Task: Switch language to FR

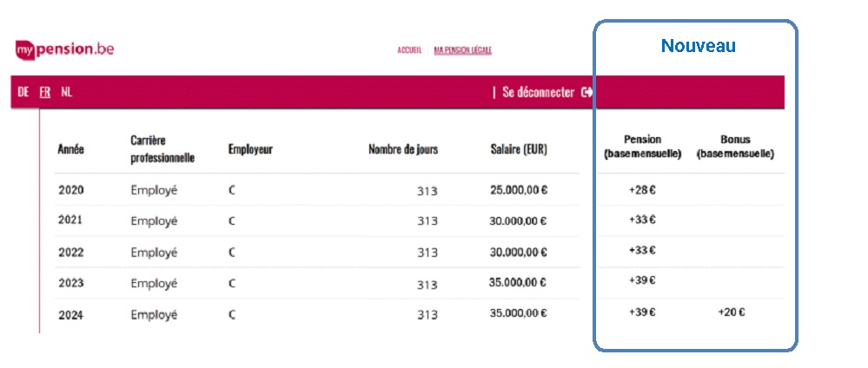Action: pos(45,92)
